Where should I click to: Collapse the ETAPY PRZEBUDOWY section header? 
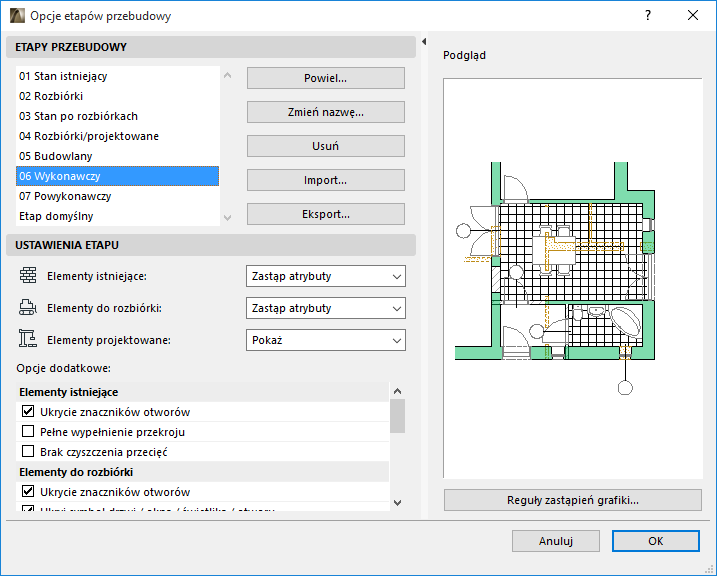tap(211, 47)
